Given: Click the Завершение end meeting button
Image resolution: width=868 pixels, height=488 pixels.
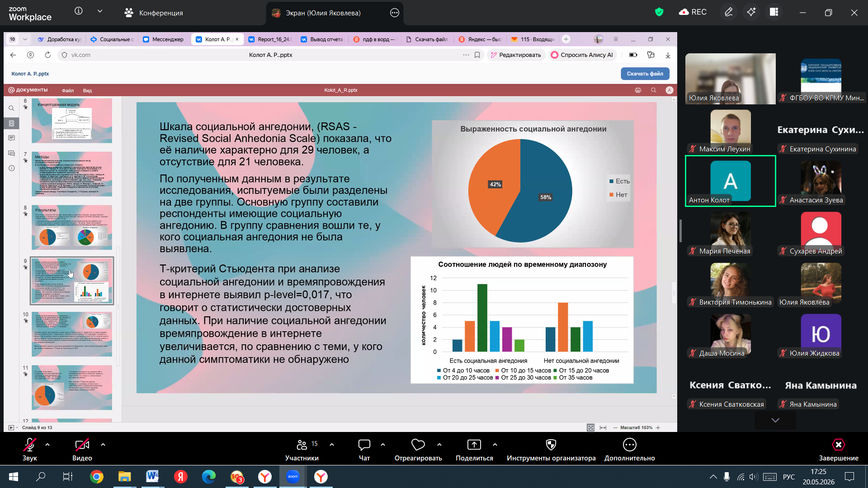Looking at the screenshot, I should pos(838,449).
